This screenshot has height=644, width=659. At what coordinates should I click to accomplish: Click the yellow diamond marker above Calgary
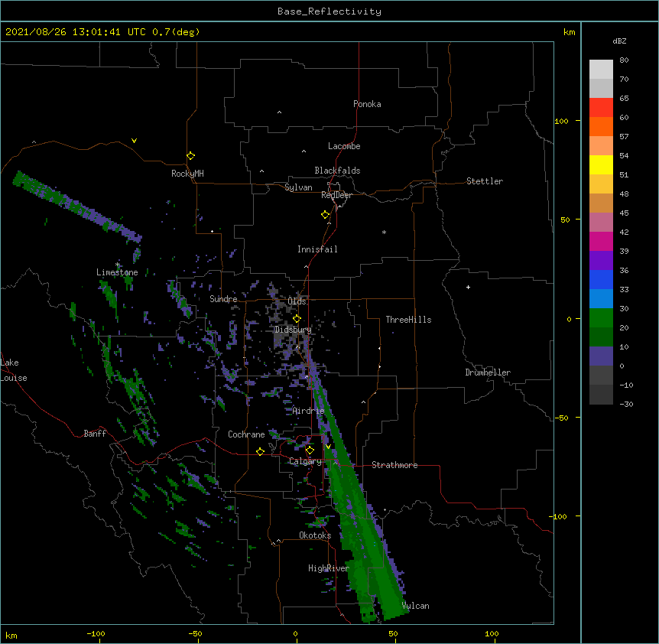(x=310, y=450)
